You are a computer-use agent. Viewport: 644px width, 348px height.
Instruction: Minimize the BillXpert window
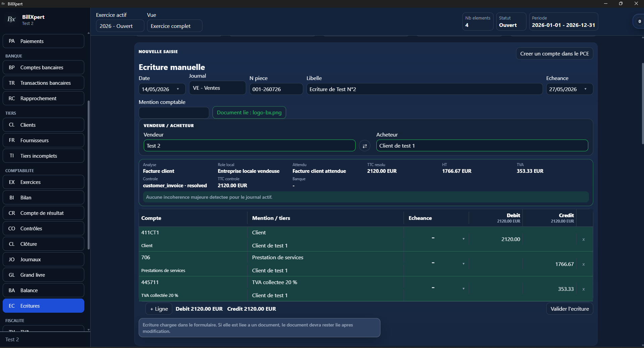pos(606,4)
